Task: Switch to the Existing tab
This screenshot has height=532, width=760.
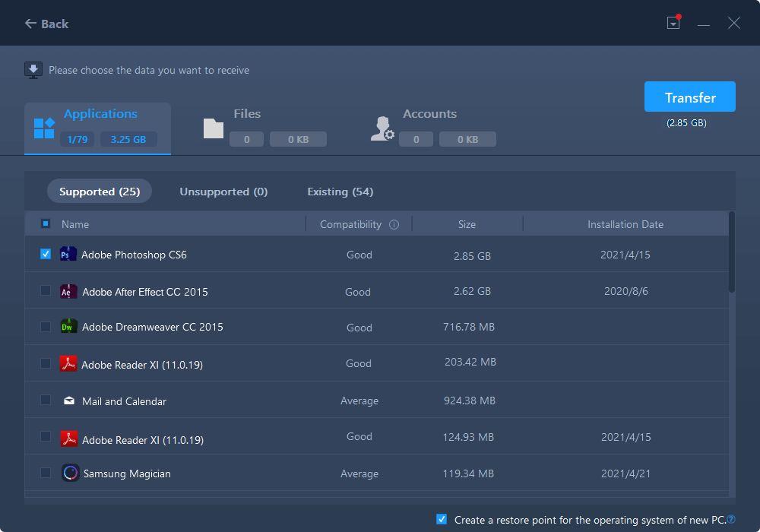Action: coord(340,191)
